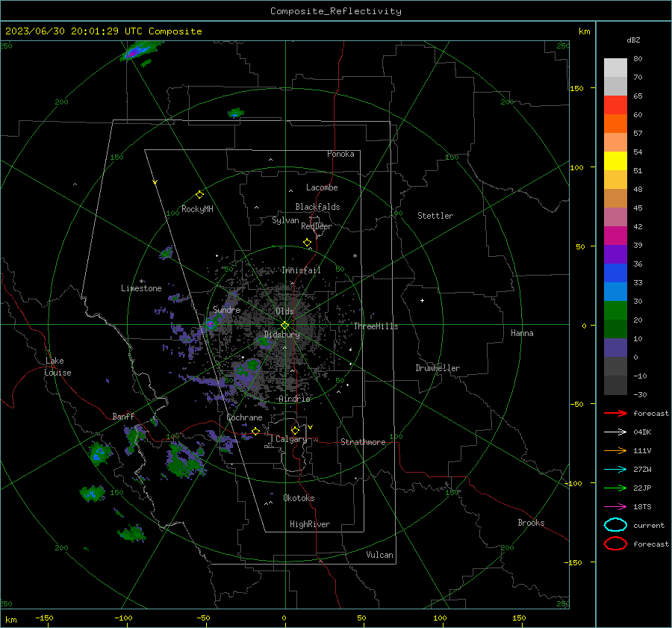Select the Calgary label
This screenshot has width=672, height=628.
[x=291, y=439]
